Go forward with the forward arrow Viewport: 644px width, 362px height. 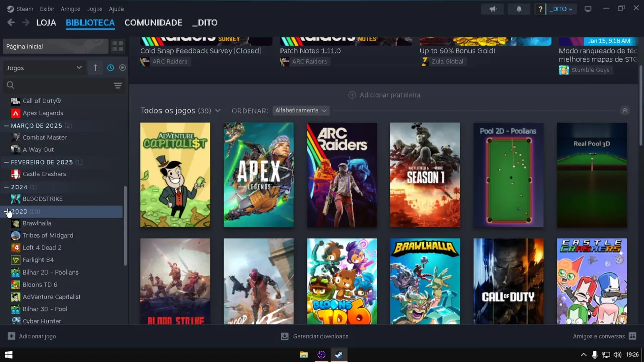pos(26,22)
